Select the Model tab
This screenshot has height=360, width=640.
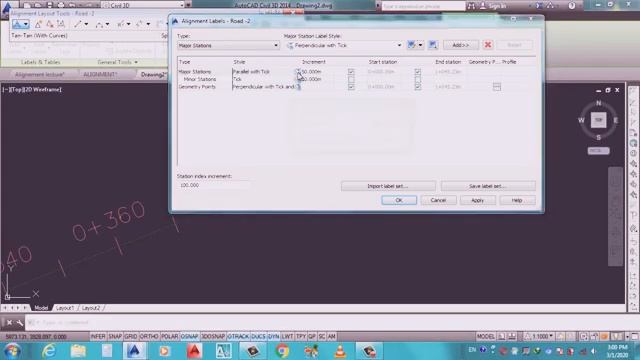[41, 308]
